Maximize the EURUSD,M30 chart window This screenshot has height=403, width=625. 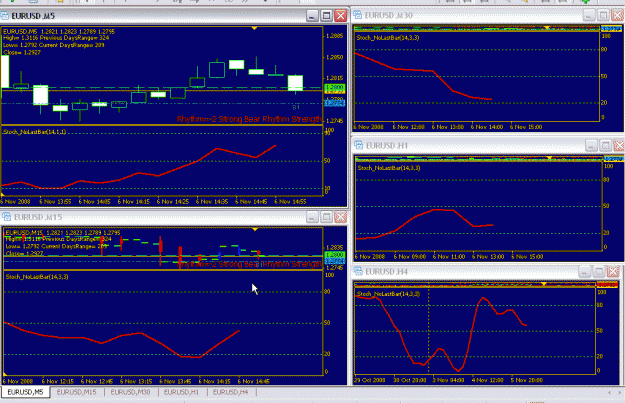603,15
